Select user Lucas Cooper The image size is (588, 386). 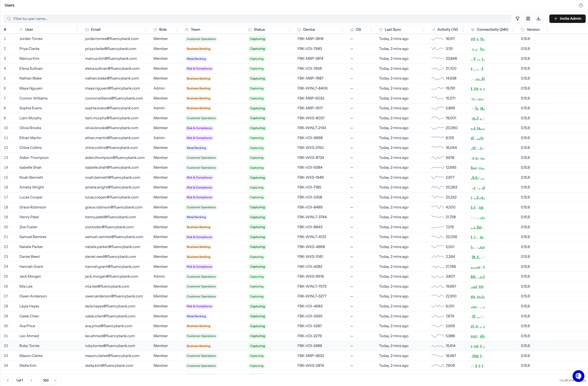coord(31,197)
